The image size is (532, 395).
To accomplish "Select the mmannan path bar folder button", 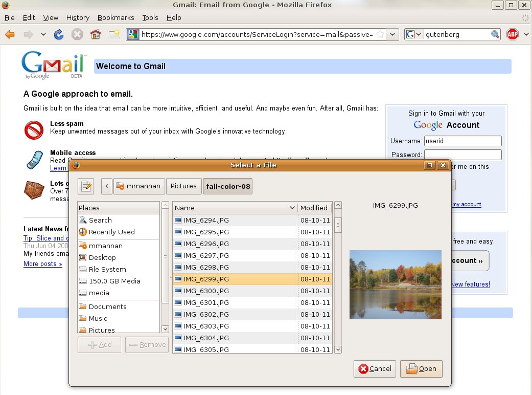I will pos(139,186).
